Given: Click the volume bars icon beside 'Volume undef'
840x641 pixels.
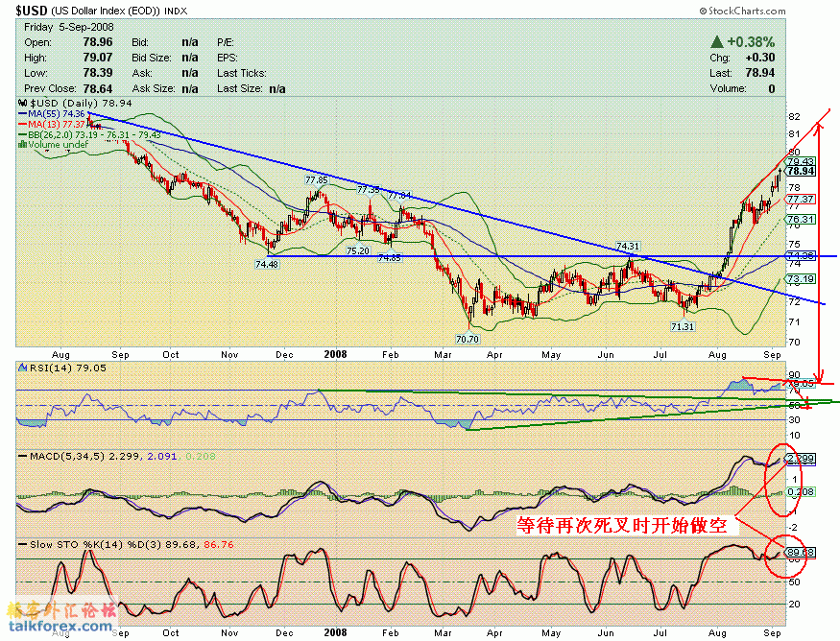Looking at the screenshot, I should pyautogui.click(x=22, y=145).
